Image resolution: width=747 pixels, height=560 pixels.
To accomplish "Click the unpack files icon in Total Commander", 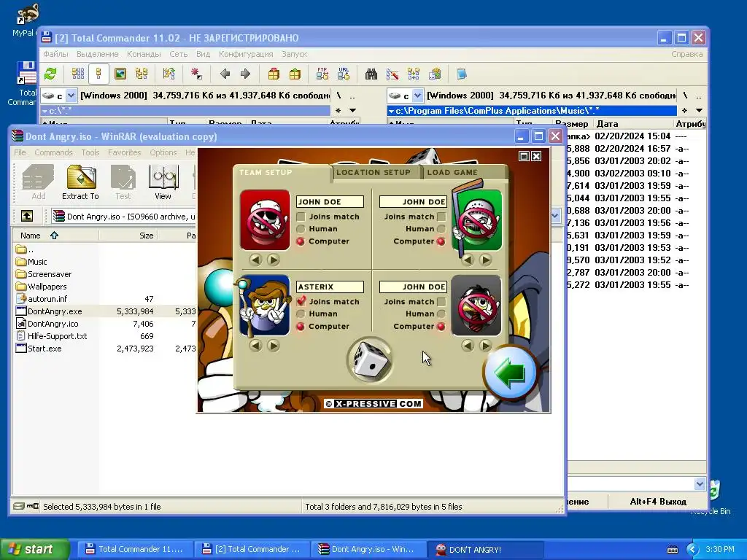I will (x=295, y=74).
